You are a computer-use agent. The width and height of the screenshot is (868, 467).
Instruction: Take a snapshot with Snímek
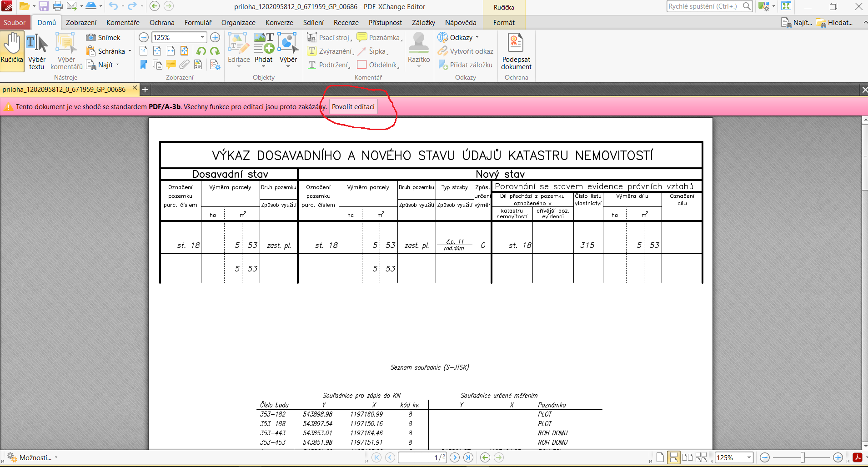(x=104, y=38)
